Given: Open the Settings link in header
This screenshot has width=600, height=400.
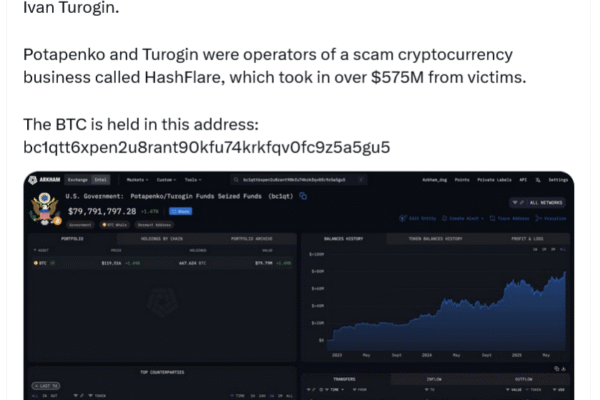Looking at the screenshot, I should (556, 179).
